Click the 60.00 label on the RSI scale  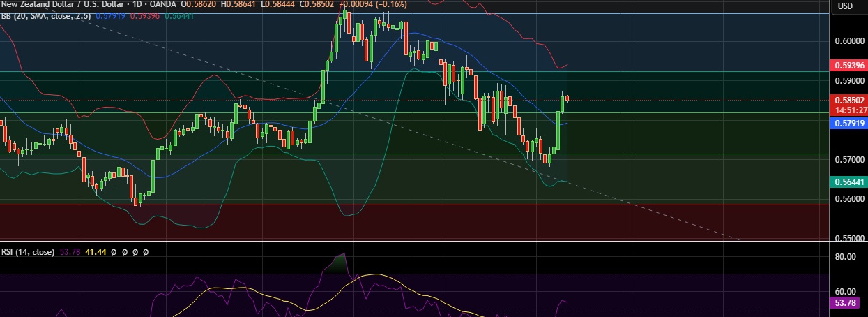pos(846,292)
